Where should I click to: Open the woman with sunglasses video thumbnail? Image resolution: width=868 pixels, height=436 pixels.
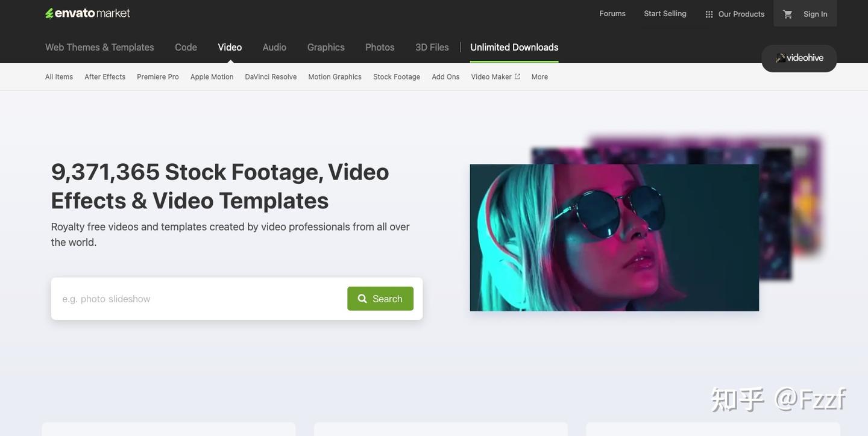[x=614, y=238]
